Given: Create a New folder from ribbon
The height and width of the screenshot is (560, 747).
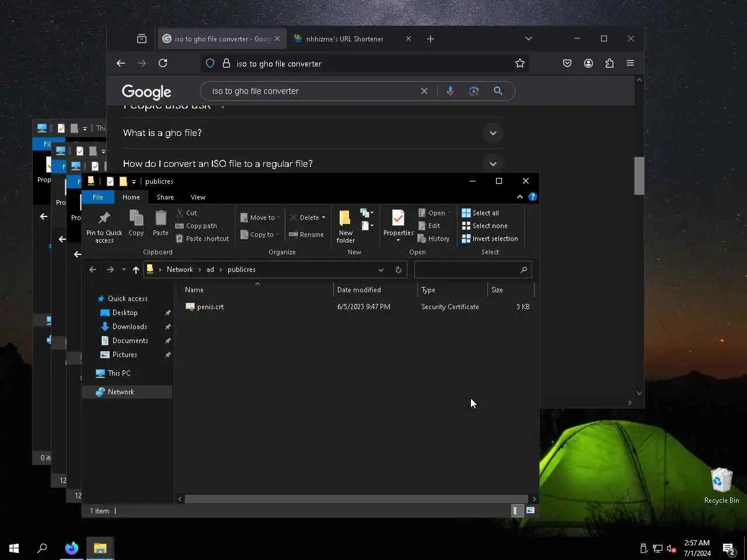Looking at the screenshot, I should pos(345,226).
